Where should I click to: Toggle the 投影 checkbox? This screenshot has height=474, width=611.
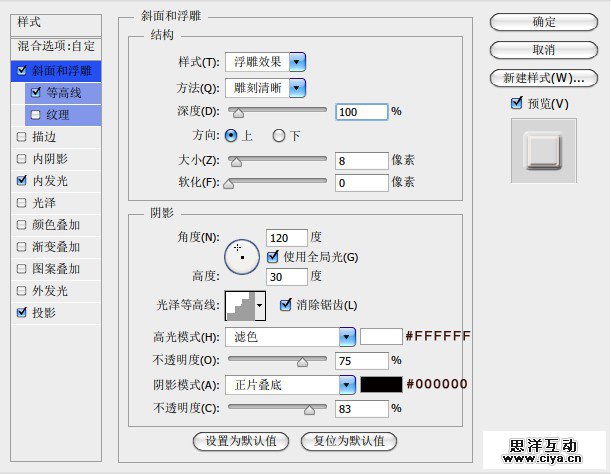[22, 312]
